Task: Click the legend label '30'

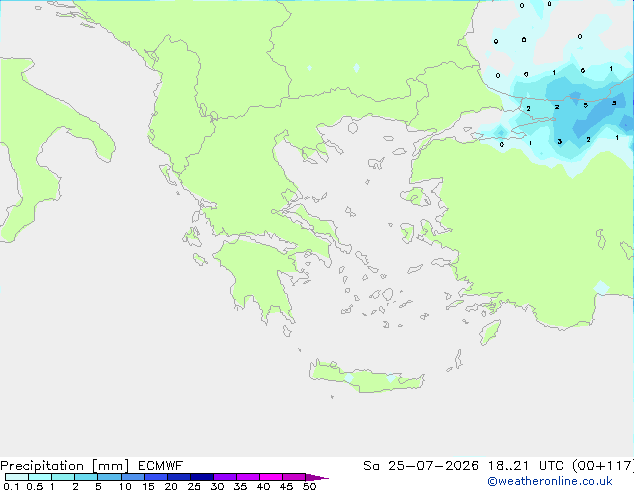Action: click(217, 486)
